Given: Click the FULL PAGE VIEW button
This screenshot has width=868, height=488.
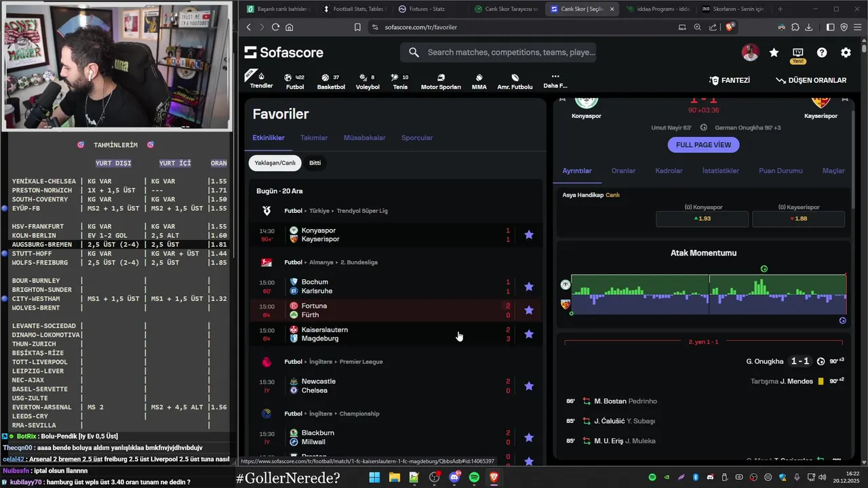Looking at the screenshot, I should [703, 145].
